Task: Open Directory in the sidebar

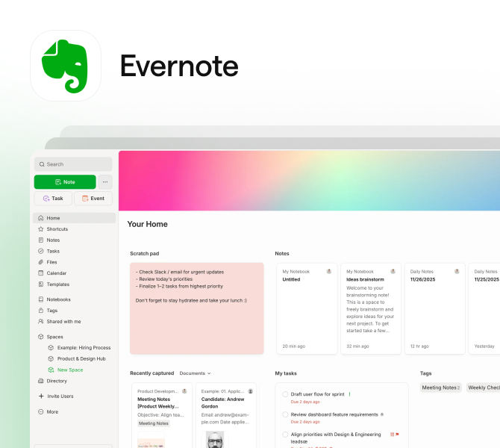Action: (x=75, y=381)
